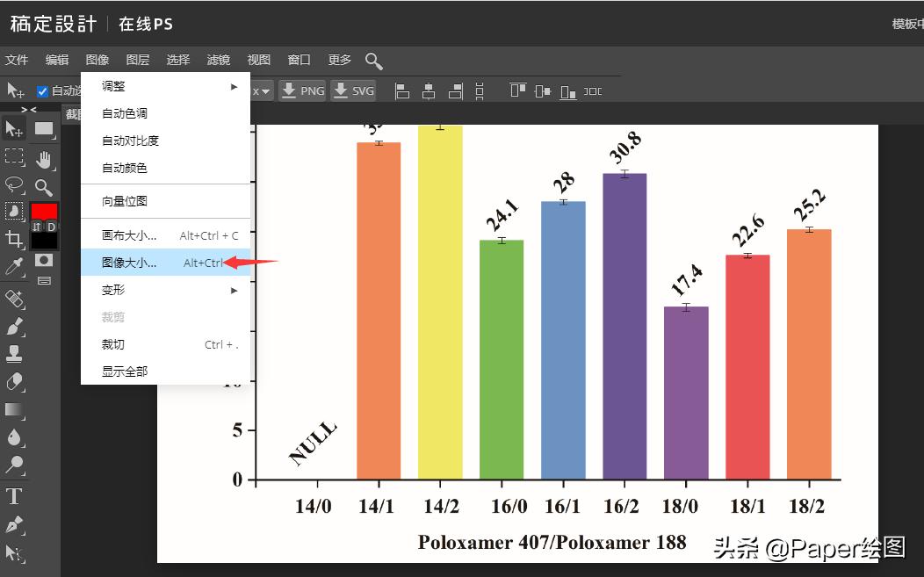This screenshot has height=577, width=924.
Task: Select the Hand tool
Action: pos(44,159)
